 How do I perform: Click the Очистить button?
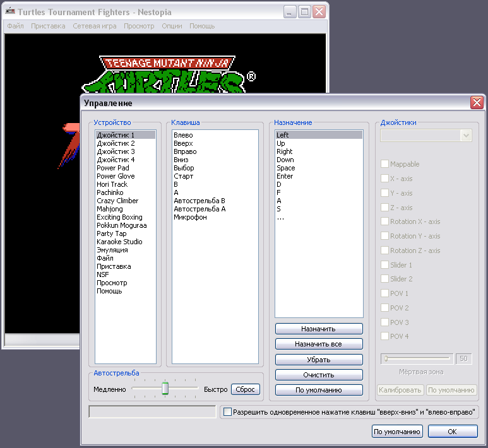(319, 375)
